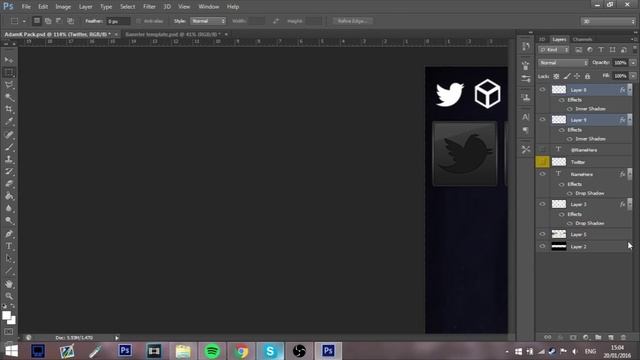Add a layer mask button

click(x=573, y=338)
